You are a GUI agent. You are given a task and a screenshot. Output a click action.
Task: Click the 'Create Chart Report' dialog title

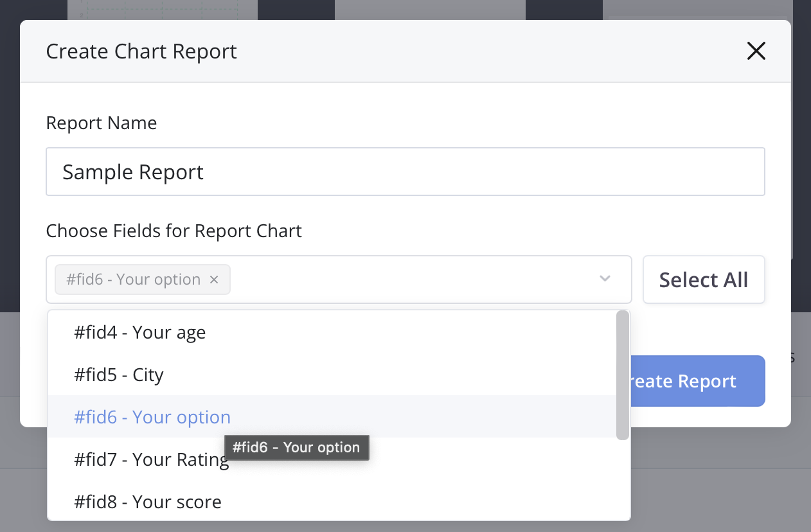[141, 51]
